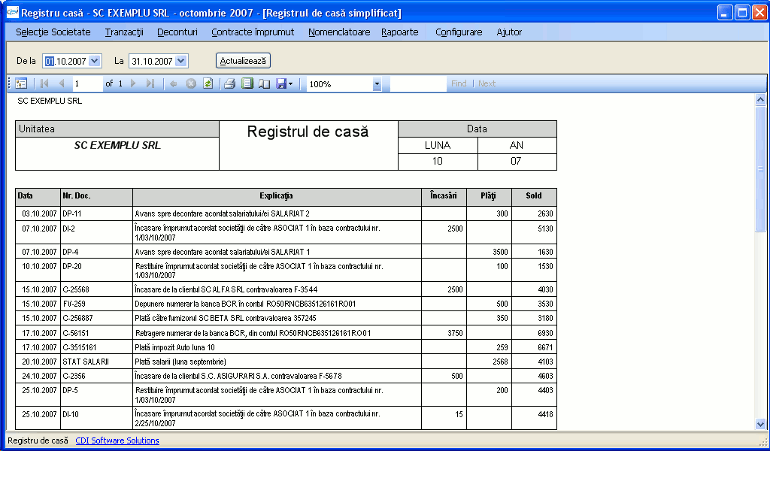Jump to last report page

coord(150,84)
